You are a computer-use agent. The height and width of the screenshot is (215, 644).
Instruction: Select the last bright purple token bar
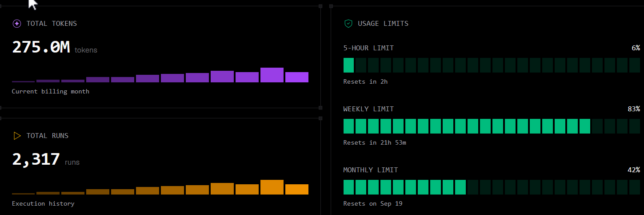coord(297,77)
